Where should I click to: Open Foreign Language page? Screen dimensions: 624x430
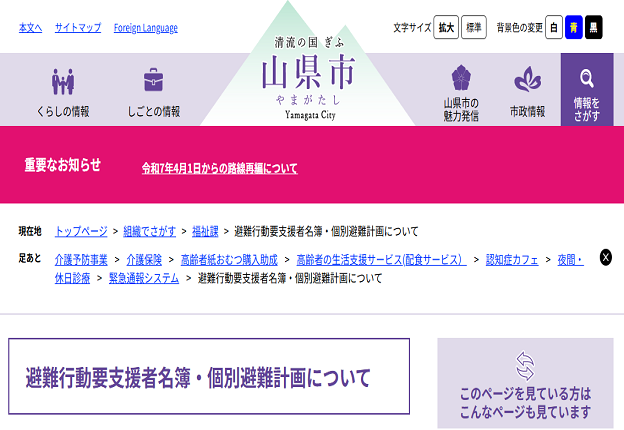(x=145, y=28)
